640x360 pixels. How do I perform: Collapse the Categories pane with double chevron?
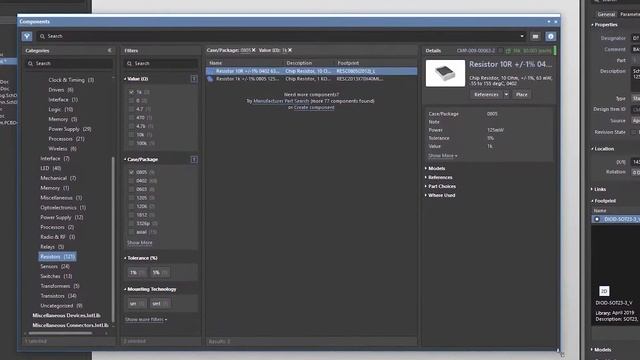[109, 50]
